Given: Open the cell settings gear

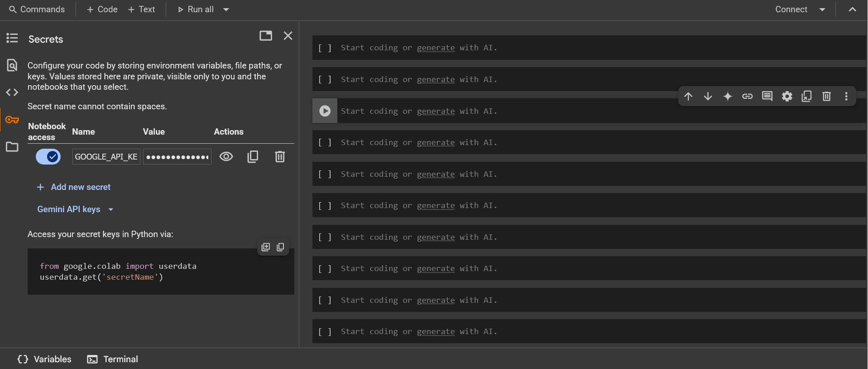Looking at the screenshot, I should click(x=786, y=96).
